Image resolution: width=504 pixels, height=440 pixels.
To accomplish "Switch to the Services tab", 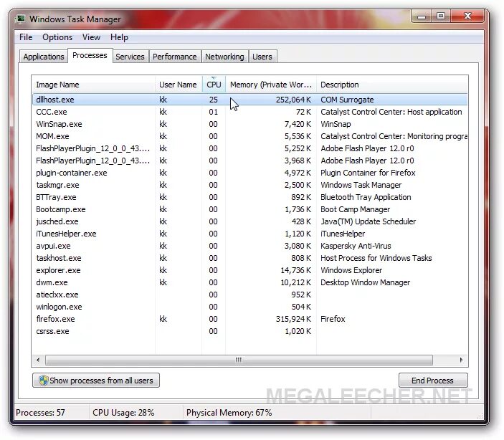I will [x=130, y=57].
